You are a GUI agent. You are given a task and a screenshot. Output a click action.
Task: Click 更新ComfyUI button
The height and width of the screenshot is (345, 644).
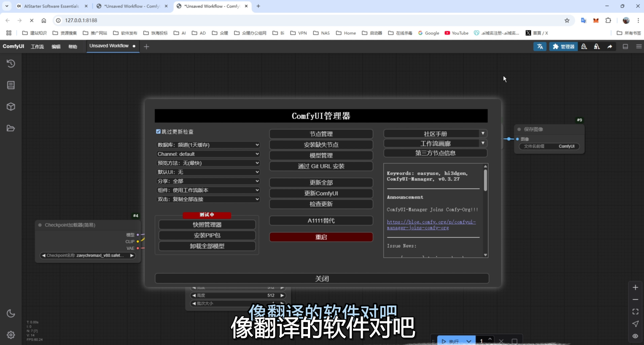[321, 193]
